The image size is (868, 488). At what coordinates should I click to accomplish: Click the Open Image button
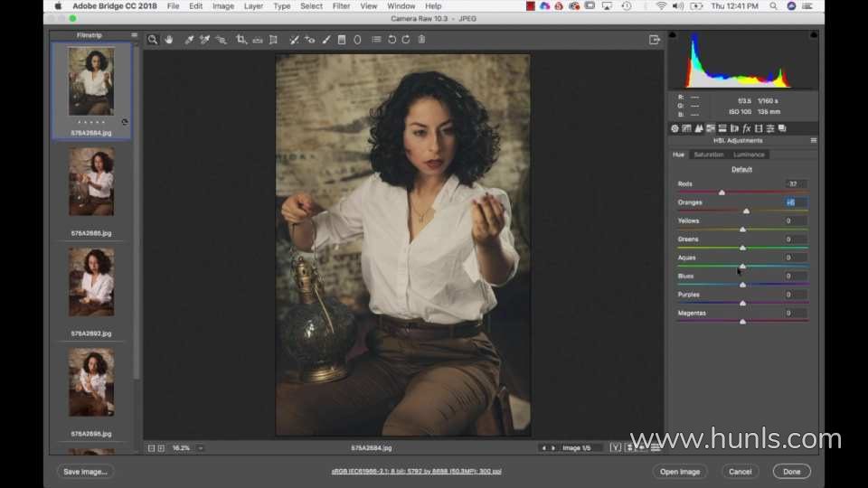click(680, 472)
